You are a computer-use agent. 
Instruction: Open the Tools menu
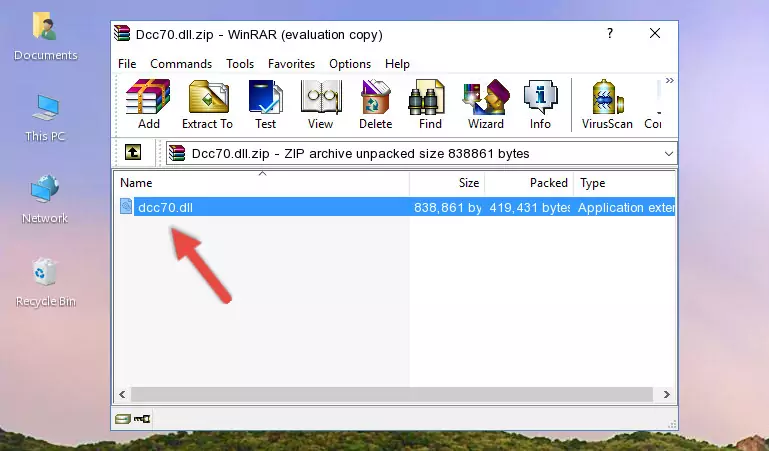pyautogui.click(x=240, y=64)
